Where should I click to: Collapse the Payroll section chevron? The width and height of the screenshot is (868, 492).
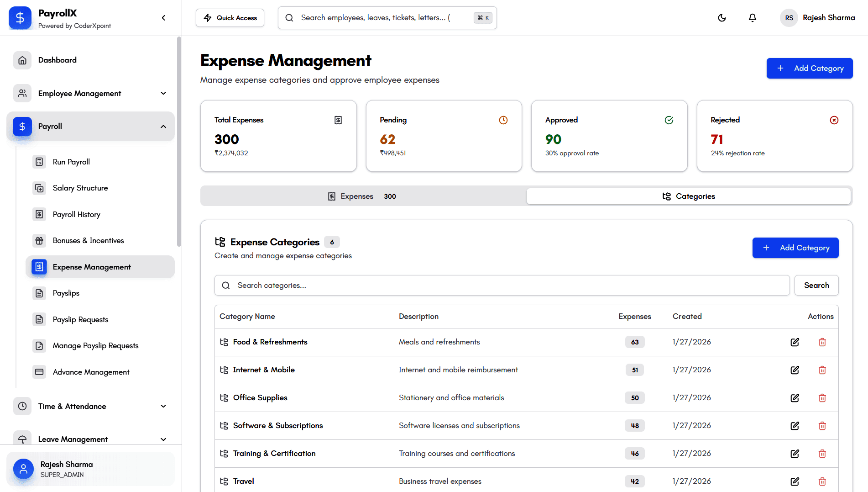coord(163,127)
